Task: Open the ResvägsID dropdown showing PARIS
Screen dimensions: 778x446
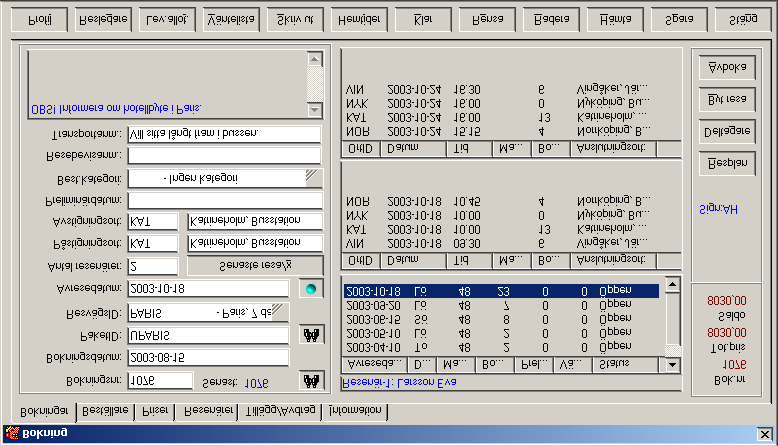Action: point(280,312)
